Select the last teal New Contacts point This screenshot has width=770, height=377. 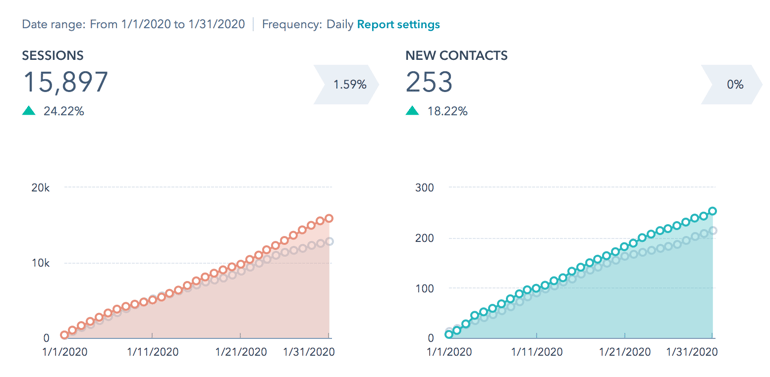coord(713,211)
